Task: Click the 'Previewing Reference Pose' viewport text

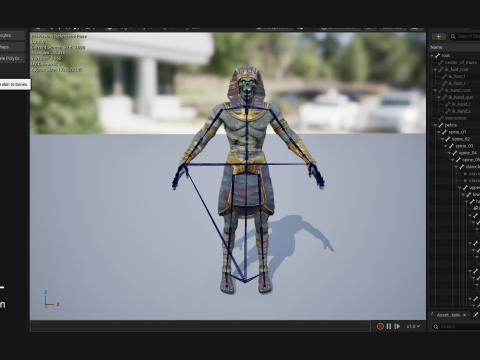Action: pyautogui.click(x=59, y=36)
